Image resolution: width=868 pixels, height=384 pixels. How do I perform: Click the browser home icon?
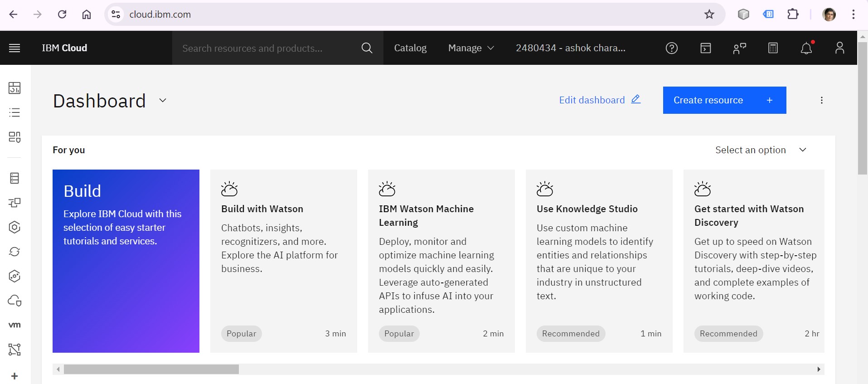(87, 15)
